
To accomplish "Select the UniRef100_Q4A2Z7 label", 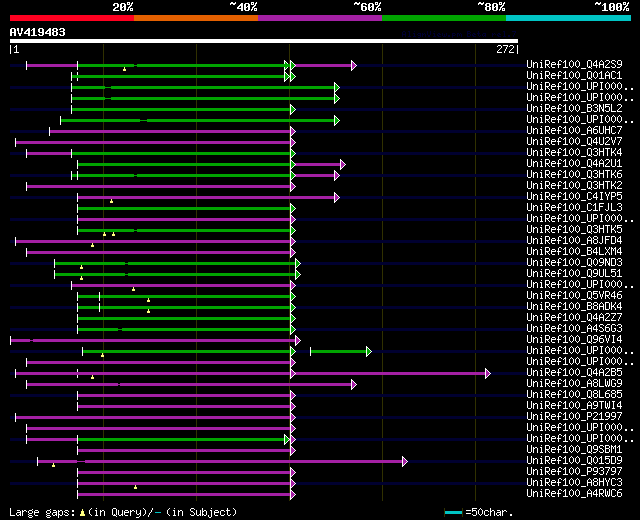I will (x=574, y=318).
